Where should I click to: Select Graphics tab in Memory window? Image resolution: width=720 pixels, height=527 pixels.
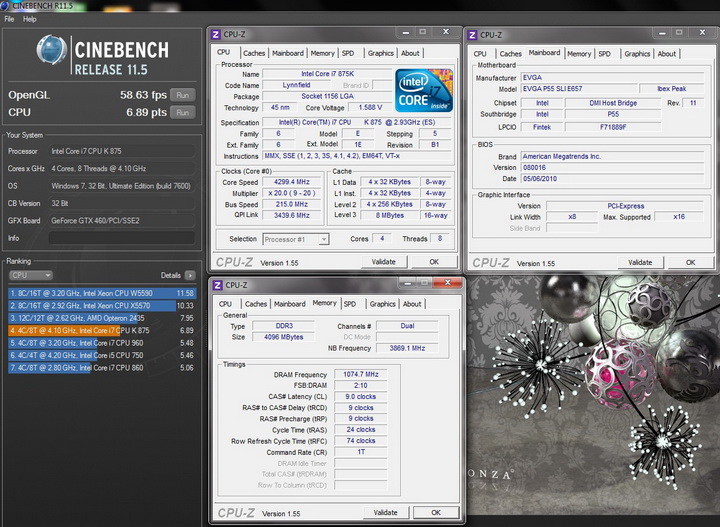(x=382, y=304)
